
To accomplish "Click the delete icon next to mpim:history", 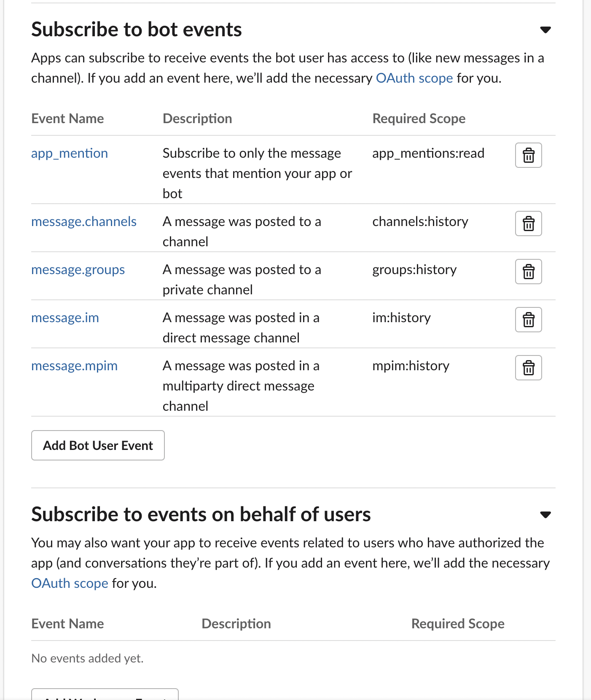I will click(x=528, y=368).
